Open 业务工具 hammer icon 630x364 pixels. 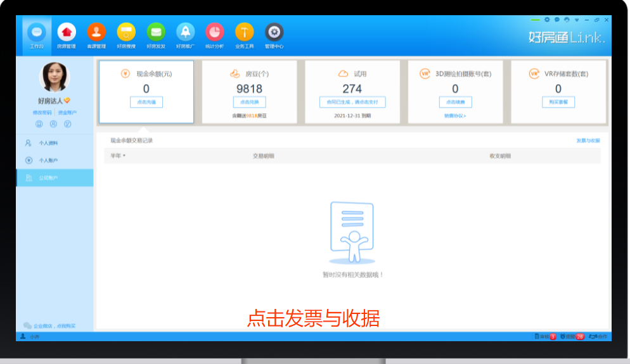point(244,32)
